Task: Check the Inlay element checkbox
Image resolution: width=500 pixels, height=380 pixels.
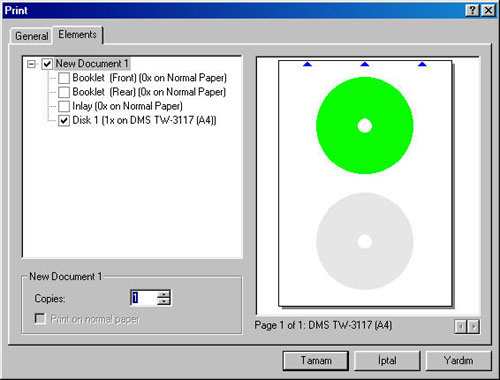Action: click(64, 106)
